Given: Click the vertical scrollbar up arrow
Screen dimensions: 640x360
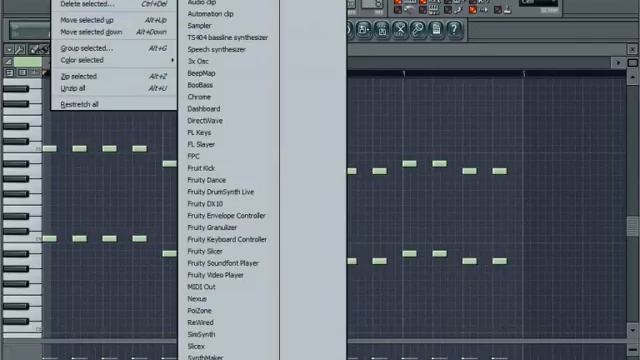Looking at the screenshot, I should point(633,77).
